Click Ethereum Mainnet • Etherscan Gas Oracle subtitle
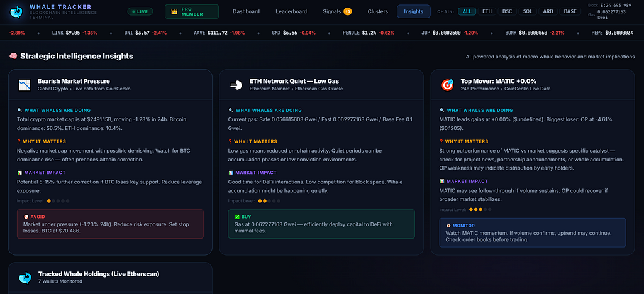The image size is (644, 294). coord(296,89)
